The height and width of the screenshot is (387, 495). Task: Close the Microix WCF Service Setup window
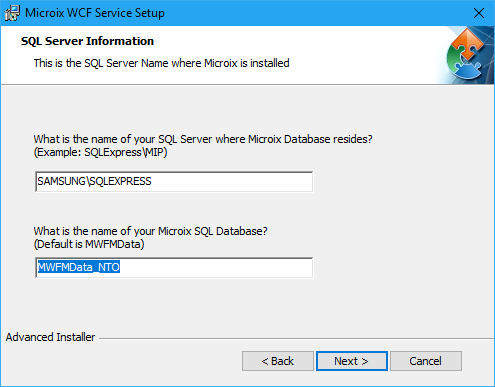479,13
